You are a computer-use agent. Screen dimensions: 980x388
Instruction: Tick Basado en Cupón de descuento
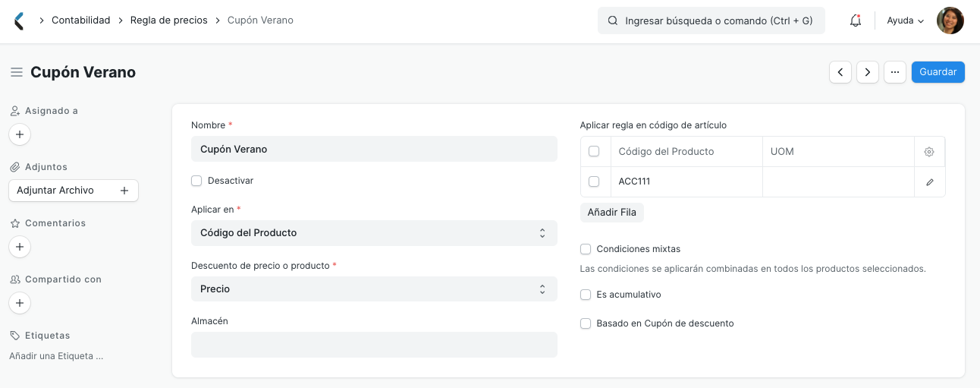click(586, 323)
